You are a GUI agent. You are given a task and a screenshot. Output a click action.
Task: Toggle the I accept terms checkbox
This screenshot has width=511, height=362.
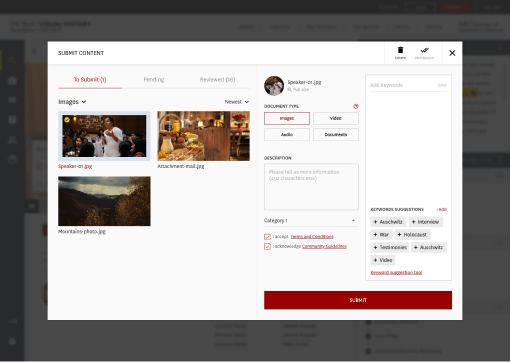tap(267, 237)
